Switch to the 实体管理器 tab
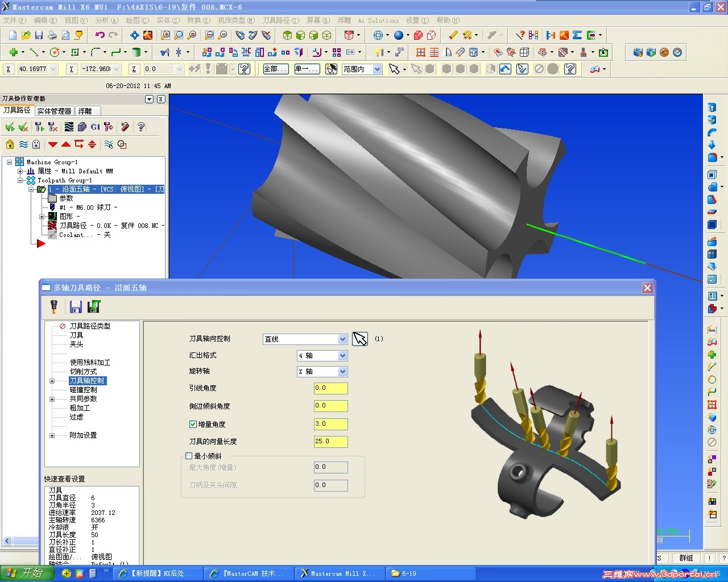This screenshot has width=728, height=582. click(54, 111)
